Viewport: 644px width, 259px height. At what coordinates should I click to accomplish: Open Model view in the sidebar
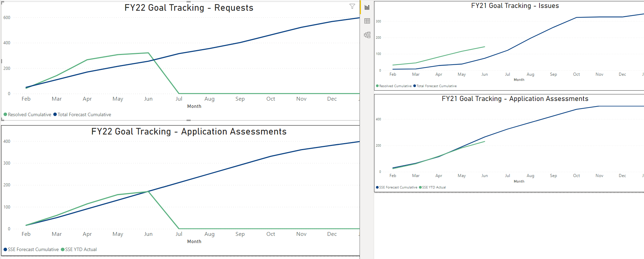(367, 35)
